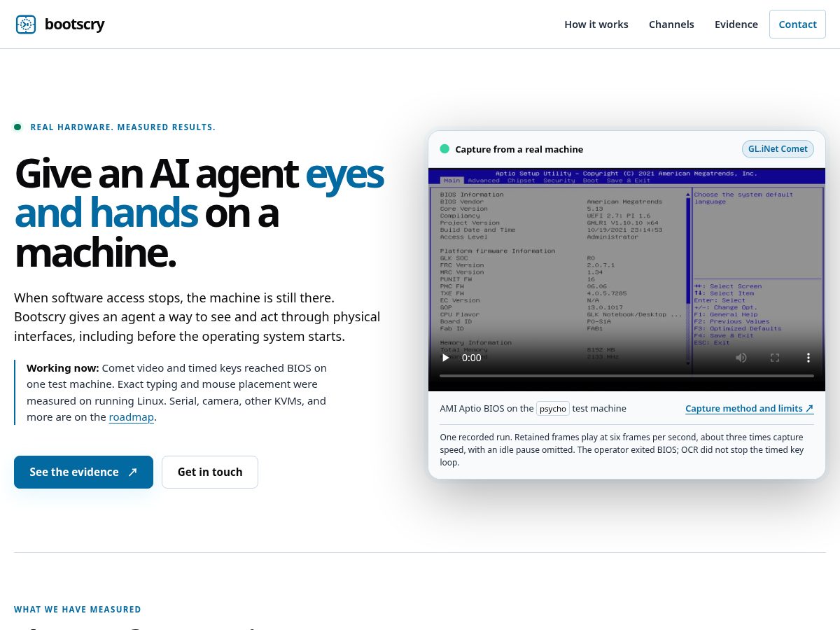The width and height of the screenshot is (840, 630).
Task: Click the video's 0:00 time display
Action: (x=472, y=358)
